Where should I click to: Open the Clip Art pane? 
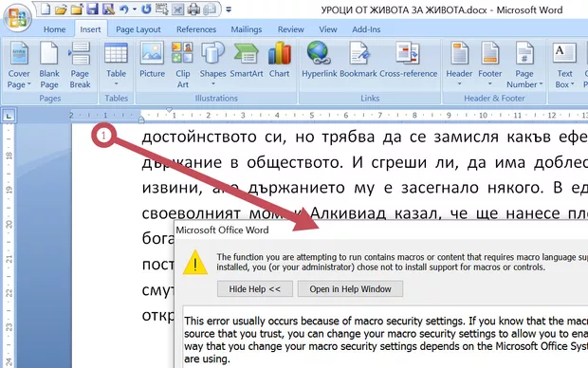tap(183, 65)
